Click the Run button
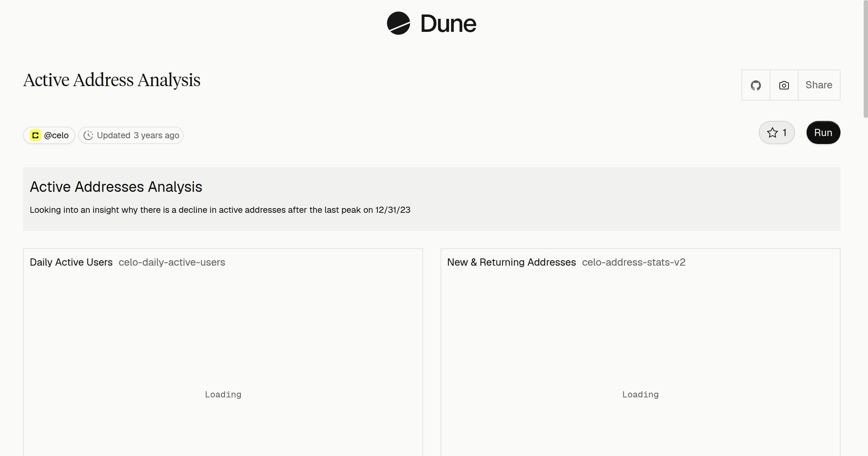 pyautogui.click(x=823, y=132)
